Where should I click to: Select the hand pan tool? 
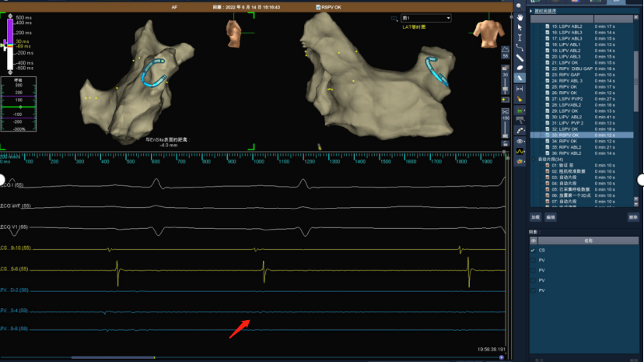[x=520, y=16]
